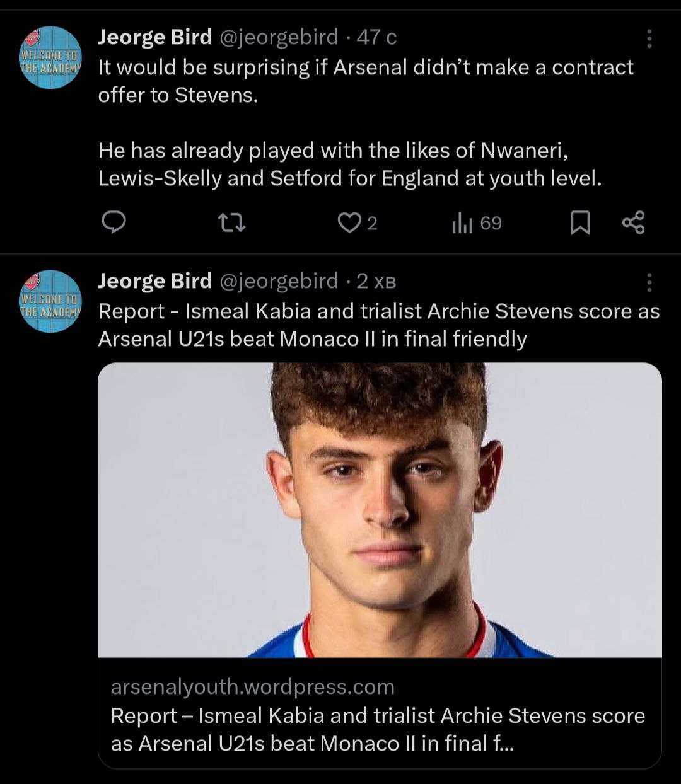The width and height of the screenshot is (681, 784).
Task: Repost the Stevens contract offer tweet
Action: 231,222
